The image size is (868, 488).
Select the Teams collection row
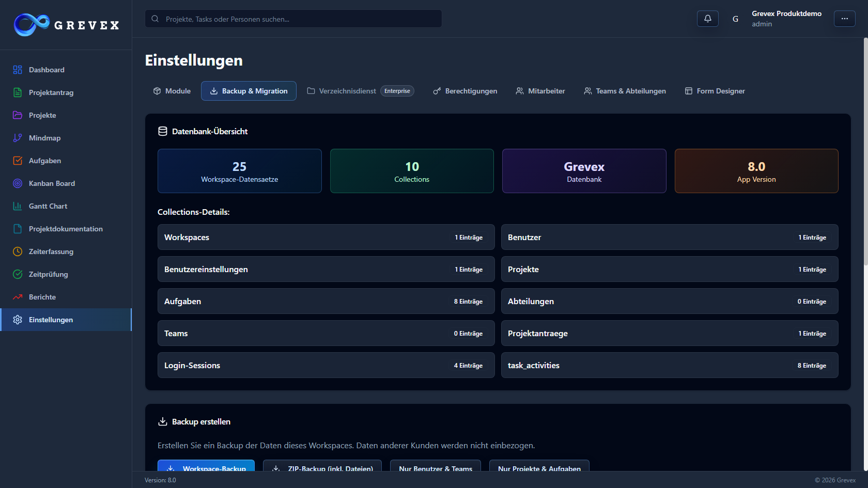[326, 333]
